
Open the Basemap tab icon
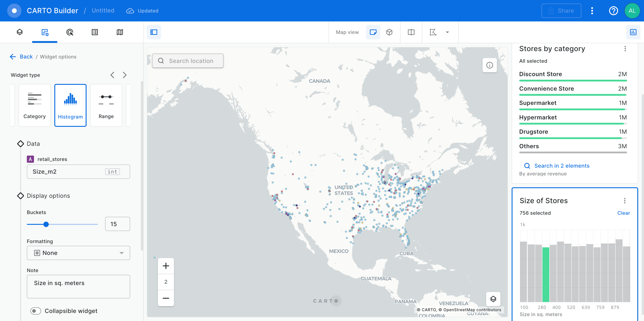tap(120, 32)
